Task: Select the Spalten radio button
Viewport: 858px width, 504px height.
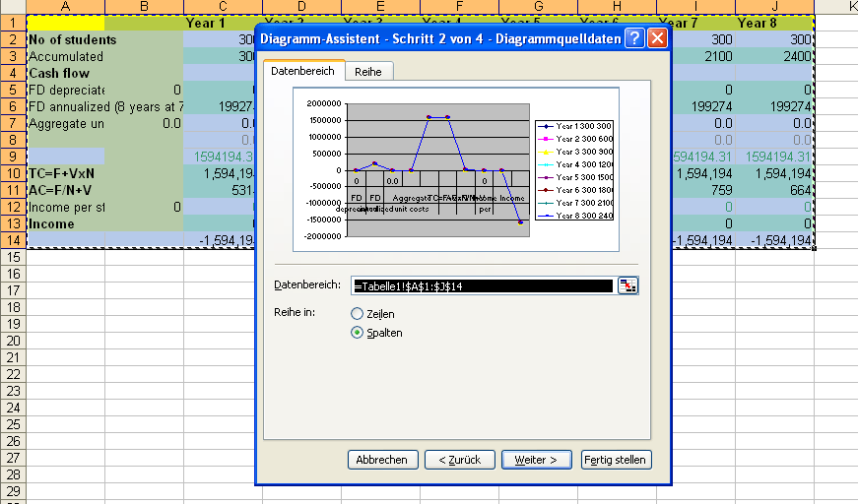Action: (357, 333)
